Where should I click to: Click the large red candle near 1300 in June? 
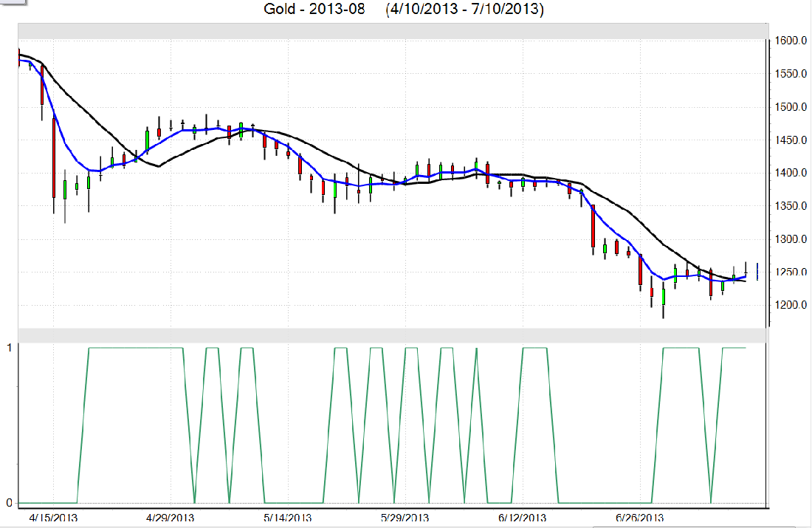pyautogui.click(x=593, y=227)
